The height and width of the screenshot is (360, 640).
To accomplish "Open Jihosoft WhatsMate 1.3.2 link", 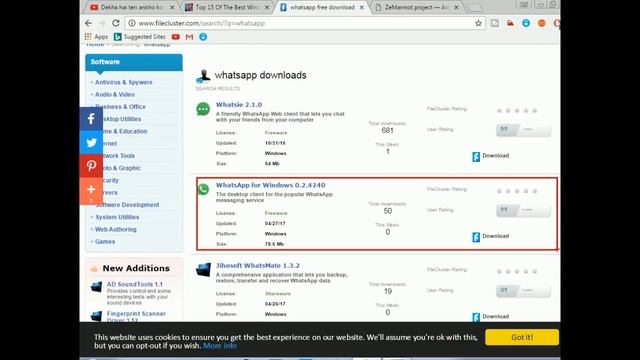I will point(258,265).
